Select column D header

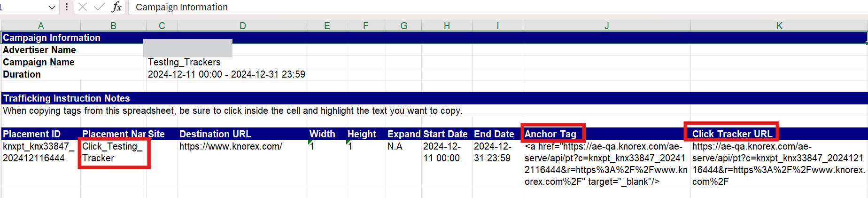point(242,26)
